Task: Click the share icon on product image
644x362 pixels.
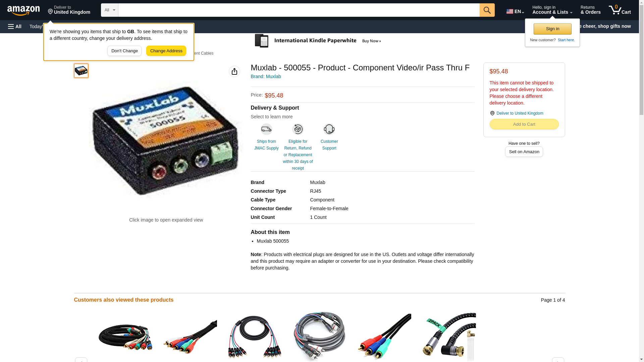Action: pyautogui.click(x=234, y=71)
